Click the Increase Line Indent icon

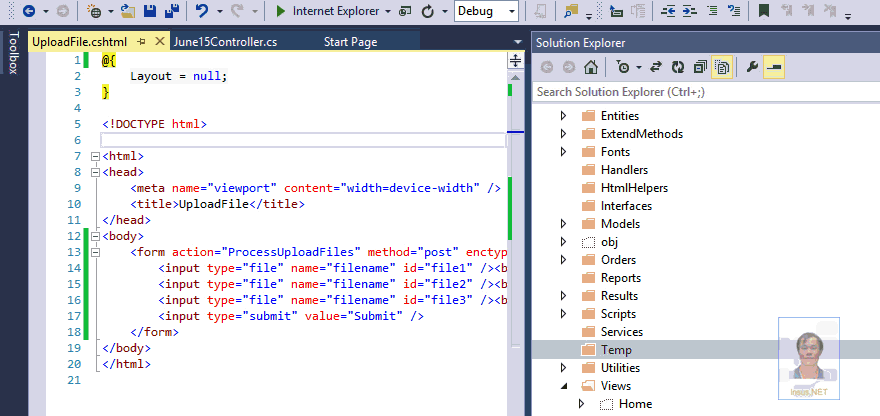[690, 11]
